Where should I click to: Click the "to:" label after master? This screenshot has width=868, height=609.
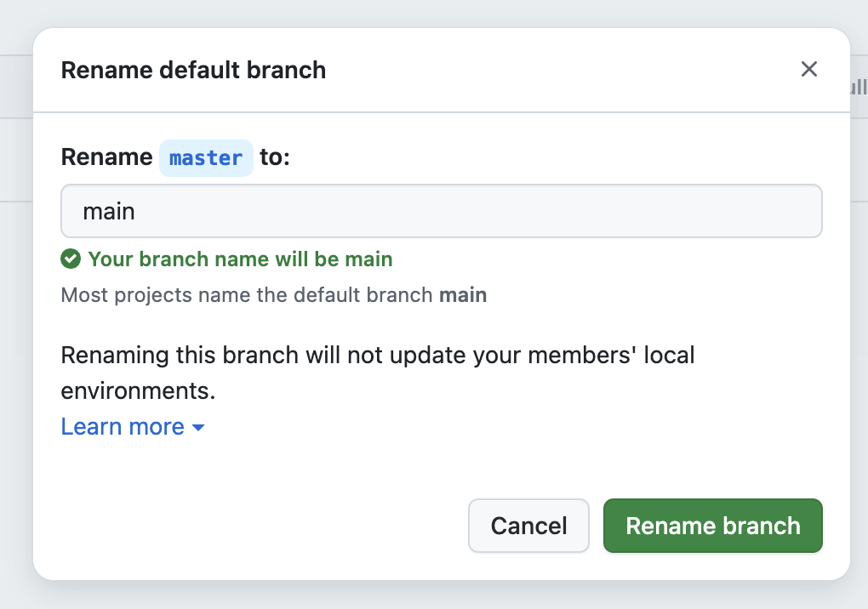coord(275,158)
